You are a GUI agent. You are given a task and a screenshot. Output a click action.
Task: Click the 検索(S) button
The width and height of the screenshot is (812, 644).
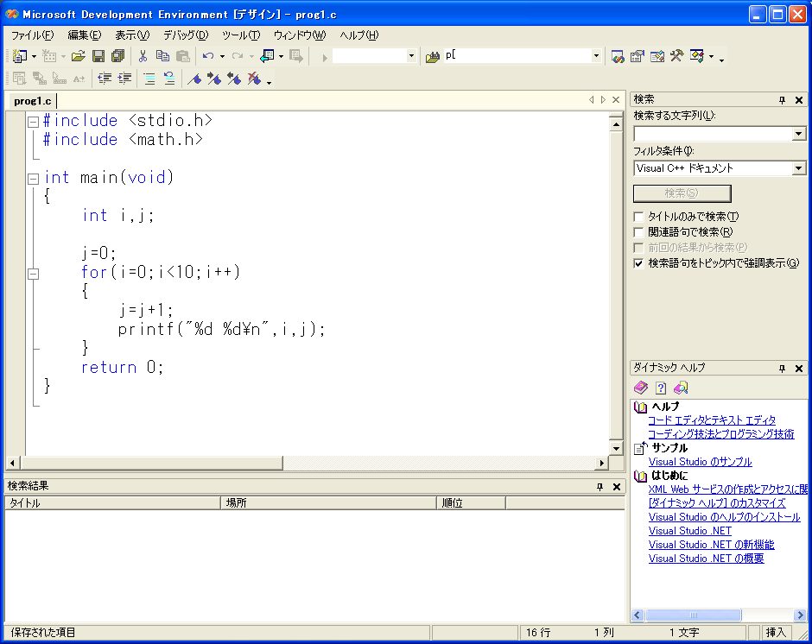[682, 193]
